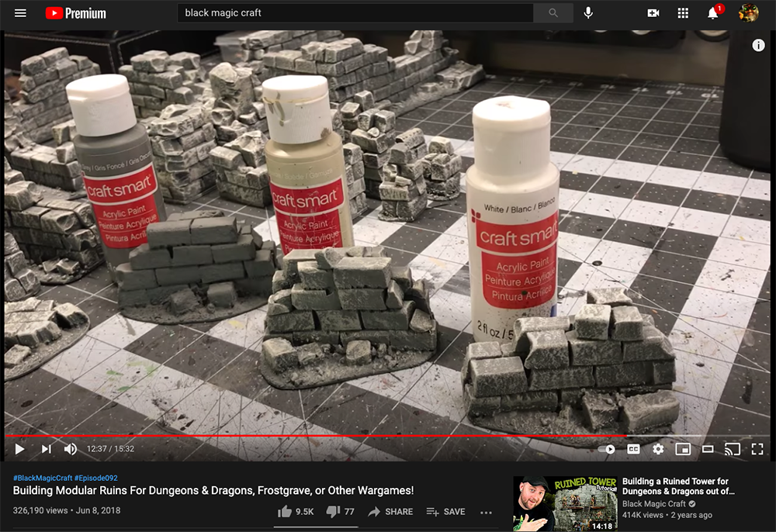Enter full screen mode

pyautogui.click(x=757, y=449)
